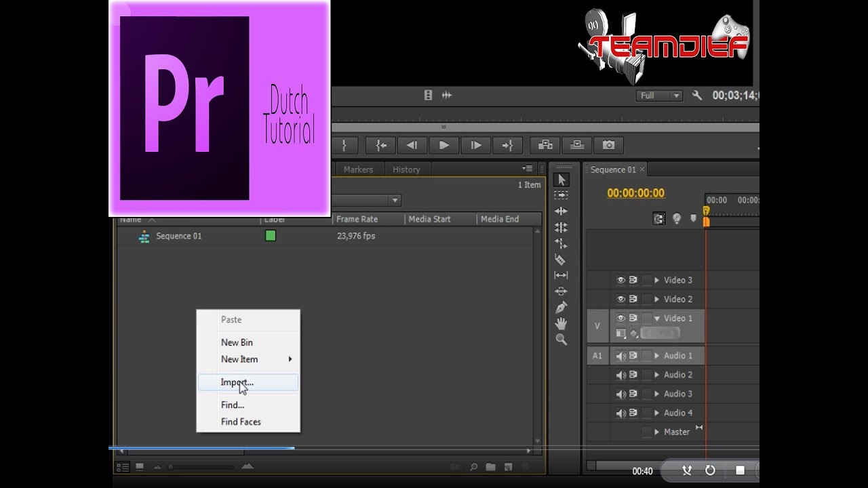Switch project panel to list view

click(123, 467)
